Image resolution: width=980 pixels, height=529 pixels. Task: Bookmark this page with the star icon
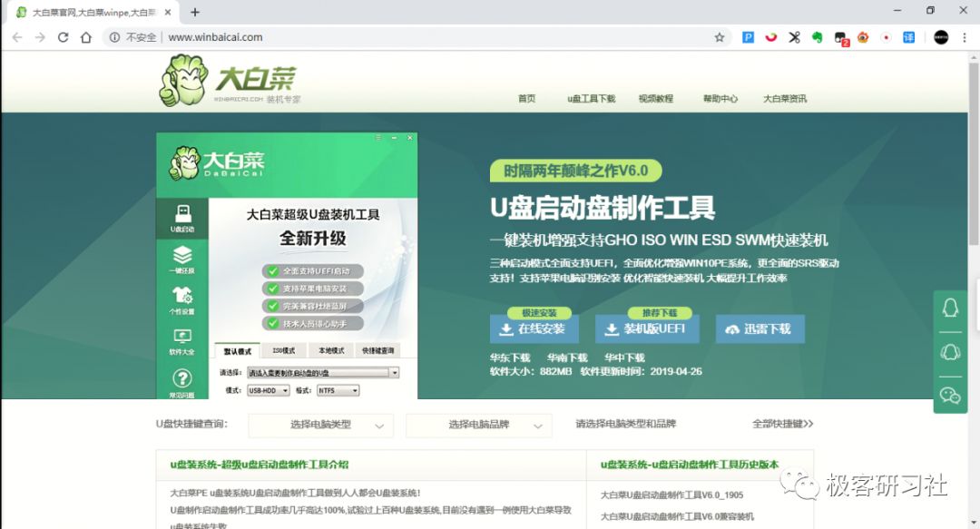click(720, 37)
